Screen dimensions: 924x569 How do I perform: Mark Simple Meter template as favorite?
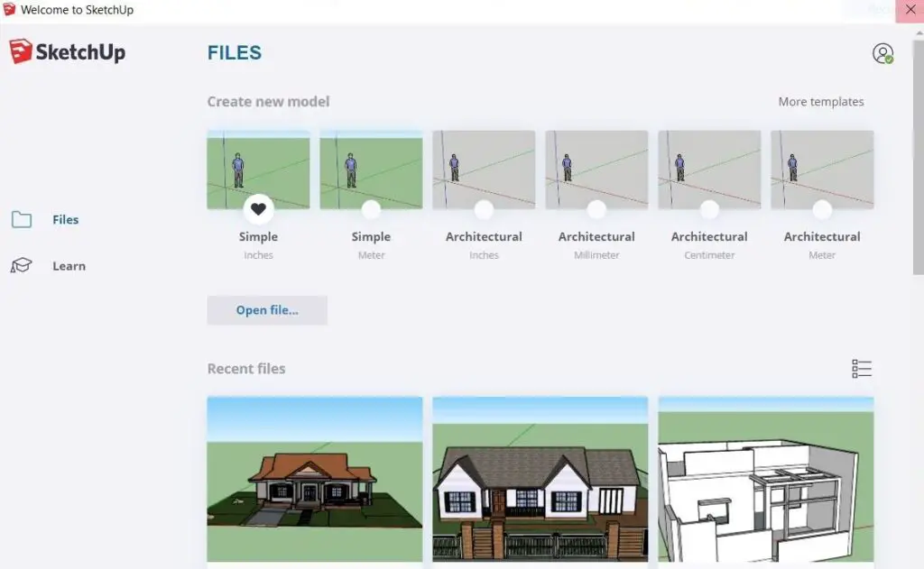click(x=371, y=209)
